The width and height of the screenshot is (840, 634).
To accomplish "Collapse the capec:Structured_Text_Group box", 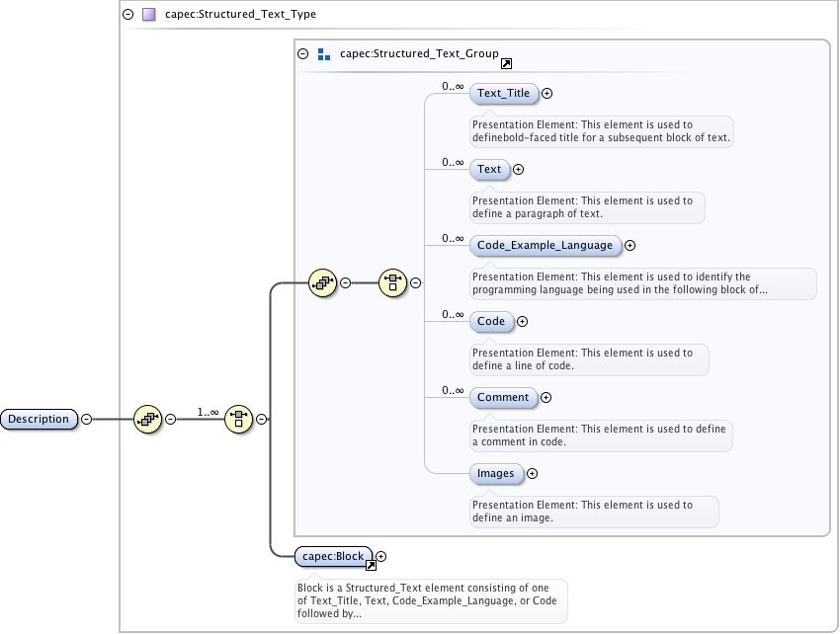I will 303,55.
